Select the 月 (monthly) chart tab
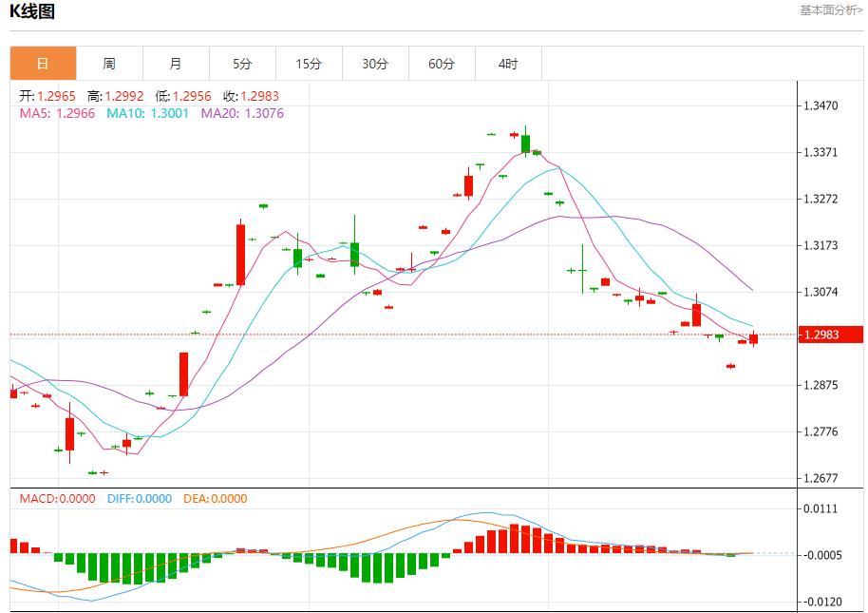The width and height of the screenshot is (868, 613). (x=176, y=64)
